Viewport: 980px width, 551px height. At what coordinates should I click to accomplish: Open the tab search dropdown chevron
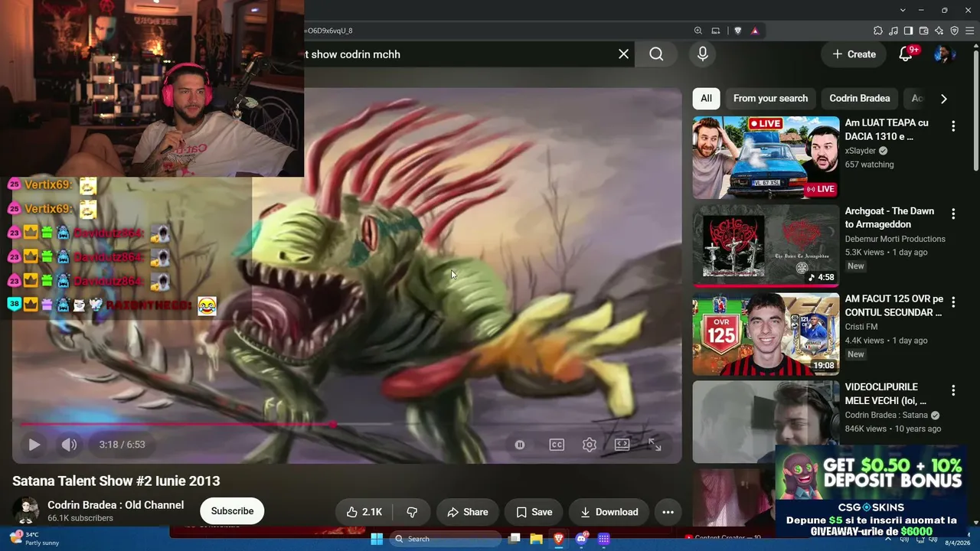pos(903,10)
